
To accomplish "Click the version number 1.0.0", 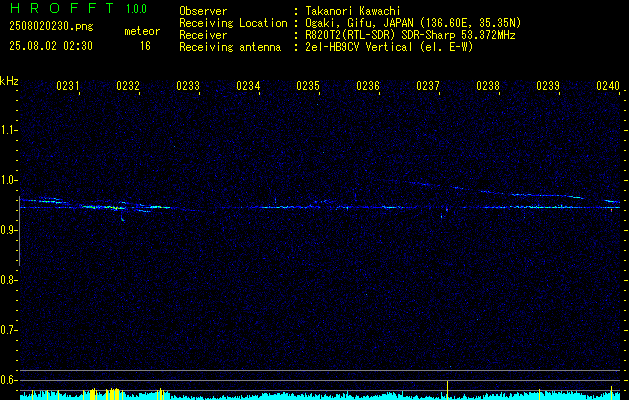I will click(136, 9).
